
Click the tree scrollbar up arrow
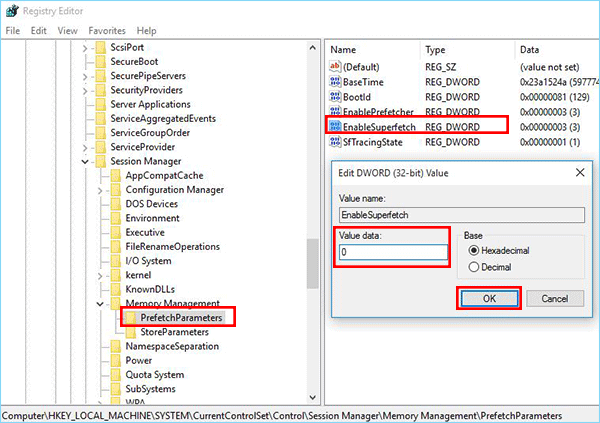(x=313, y=48)
